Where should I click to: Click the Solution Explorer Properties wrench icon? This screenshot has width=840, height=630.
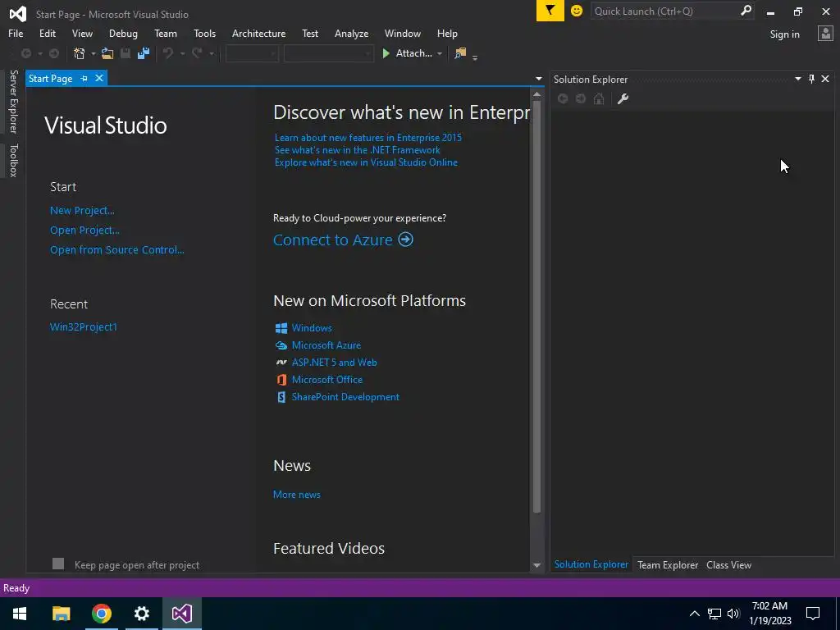(623, 98)
